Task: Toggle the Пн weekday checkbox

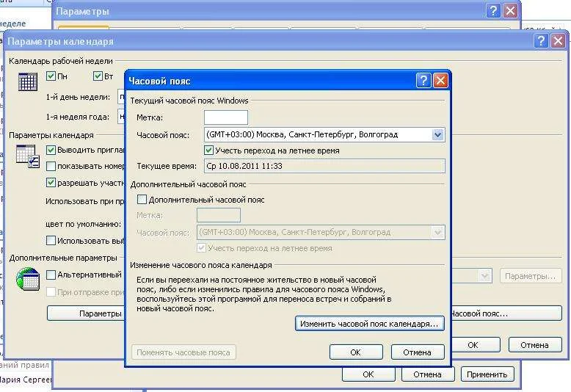Action: pyautogui.click(x=51, y=76)
